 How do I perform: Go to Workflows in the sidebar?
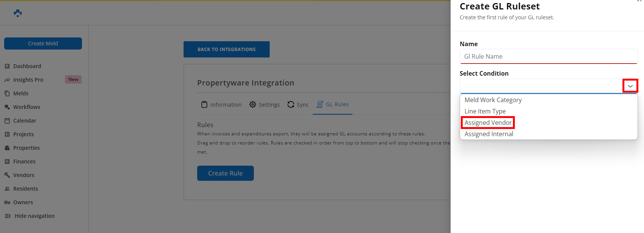26,107
